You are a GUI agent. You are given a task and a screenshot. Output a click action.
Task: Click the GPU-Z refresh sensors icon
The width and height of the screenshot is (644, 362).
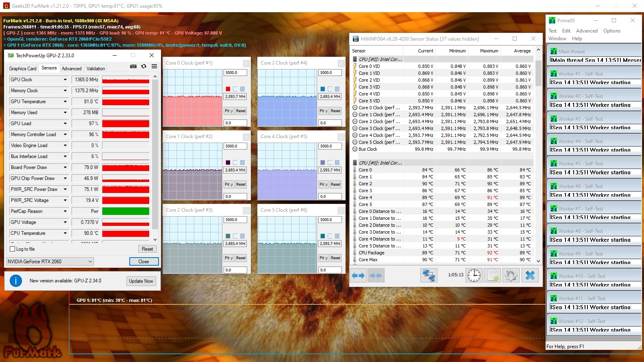(144, 66)
